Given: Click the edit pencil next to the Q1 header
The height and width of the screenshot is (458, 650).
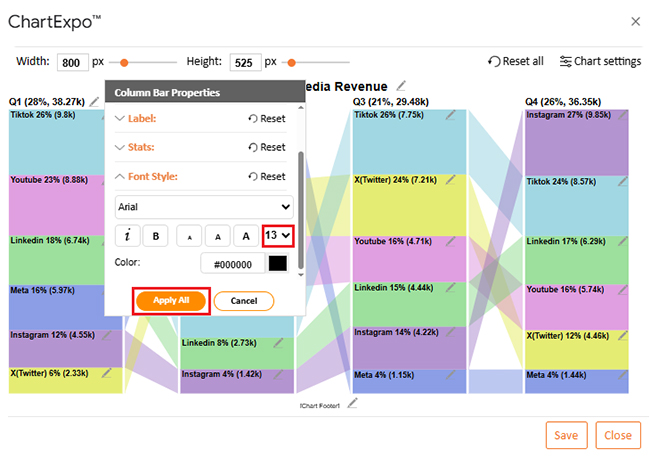Looking at the screenshot, I should pyautogui.click(x=94, y=101).
